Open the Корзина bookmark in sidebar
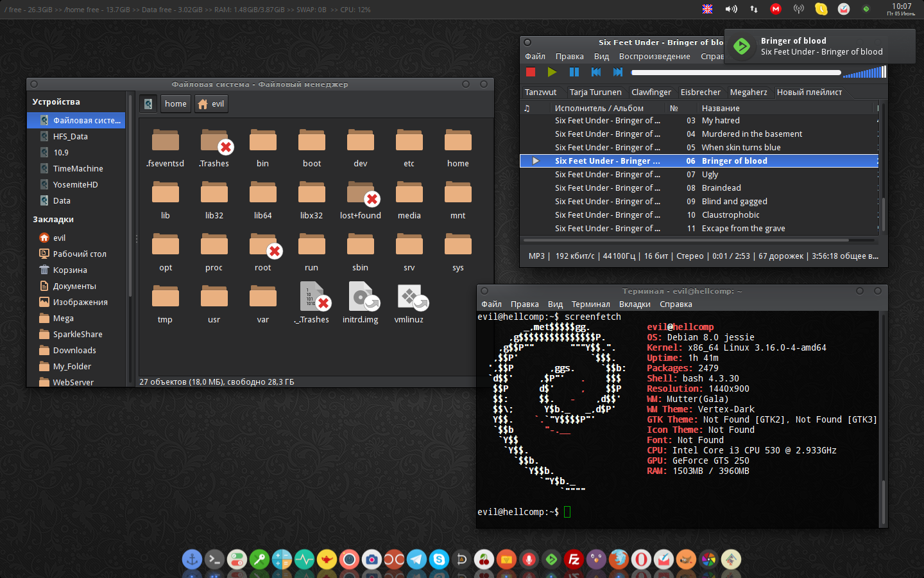The height and width of the screenshot is (578, 924). (76, 270)
